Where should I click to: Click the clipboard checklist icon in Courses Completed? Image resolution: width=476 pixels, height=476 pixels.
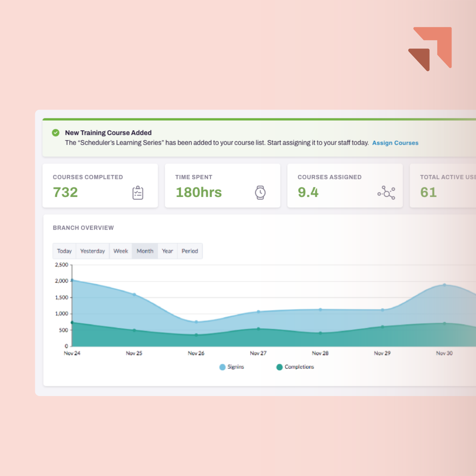[138, 193]
